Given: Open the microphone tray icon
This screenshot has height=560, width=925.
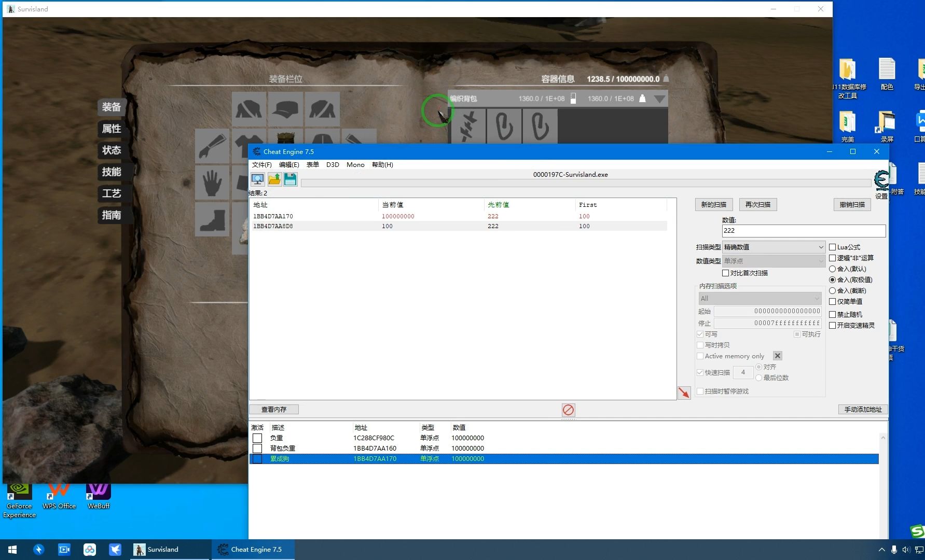Looking at the screenshot, I should click(894, 550).
